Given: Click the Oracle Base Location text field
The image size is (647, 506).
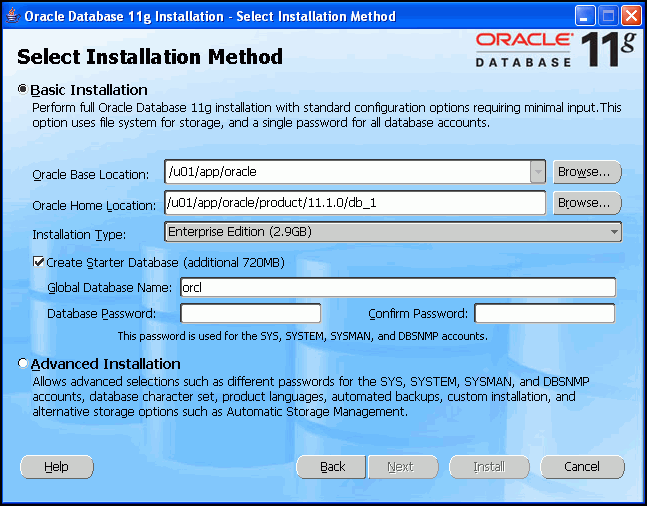Looking at the screenshot, I should (x=346, y=172).
